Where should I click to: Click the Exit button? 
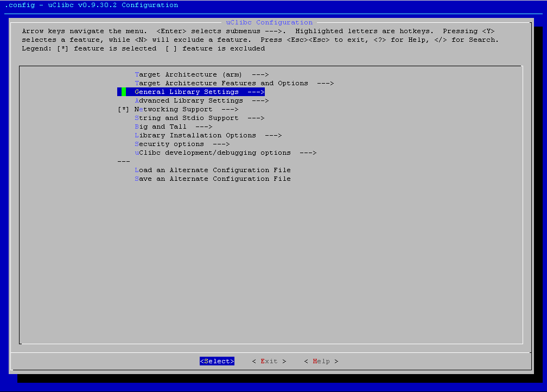click(269, 361)
